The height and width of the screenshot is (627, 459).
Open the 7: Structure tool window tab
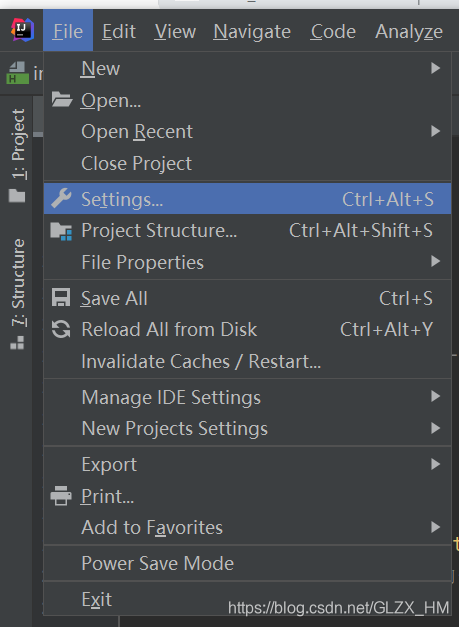[x=18, y=294]
